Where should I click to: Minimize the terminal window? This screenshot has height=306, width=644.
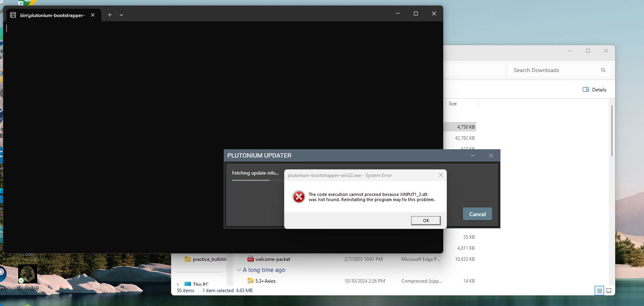click(x=398, y=13)
